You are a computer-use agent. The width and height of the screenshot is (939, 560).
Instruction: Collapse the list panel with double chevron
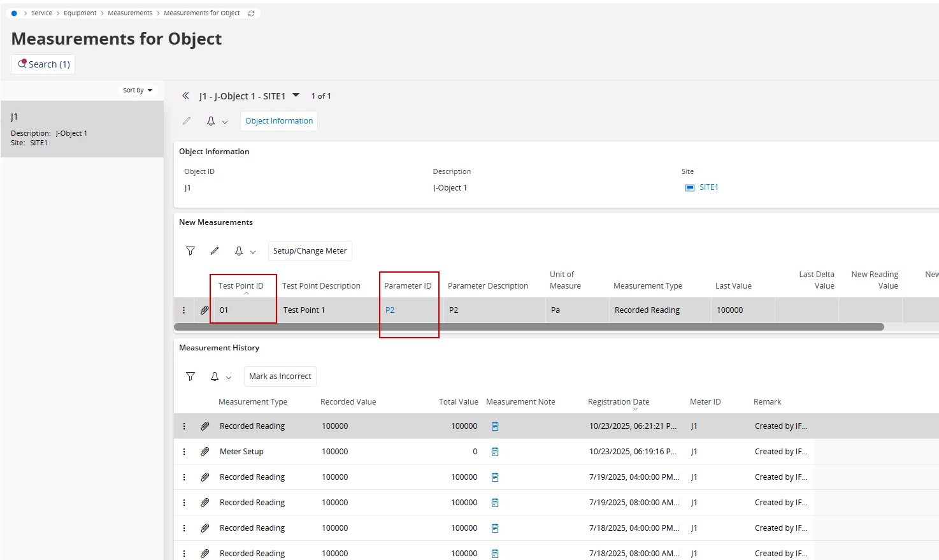(x=185, y=96)
